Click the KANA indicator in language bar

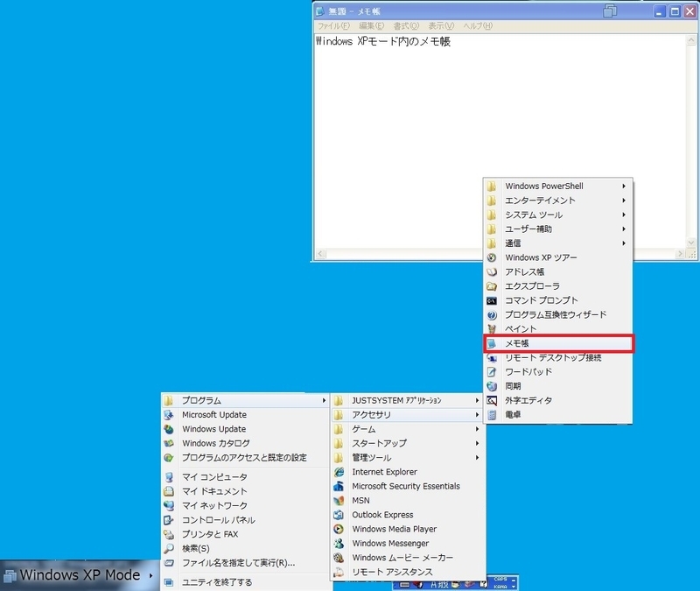point(500,587)
